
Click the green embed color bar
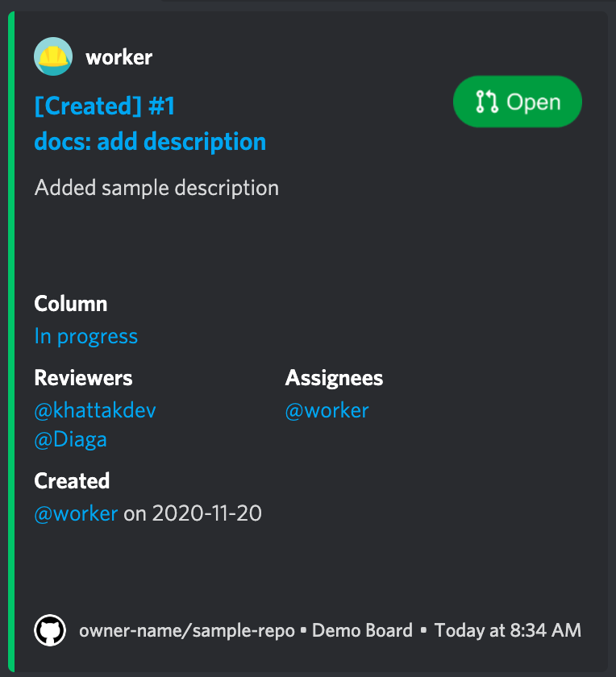coord(11,342)
